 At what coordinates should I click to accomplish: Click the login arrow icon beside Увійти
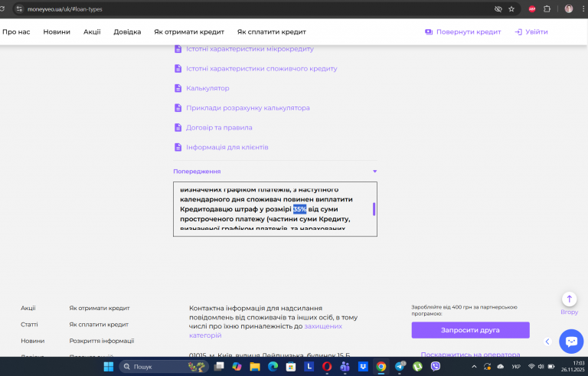click(x=518, y=32)
